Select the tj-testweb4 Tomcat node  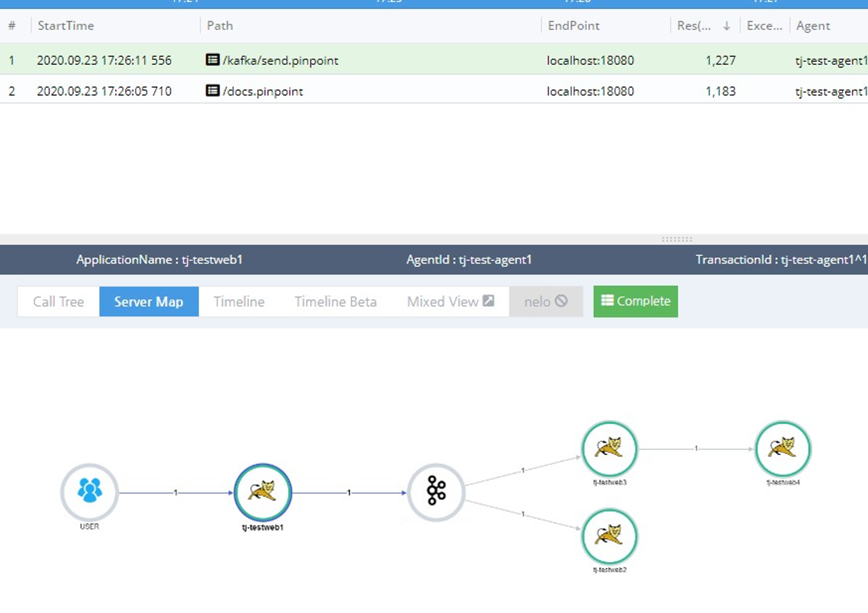coord(783,449)
